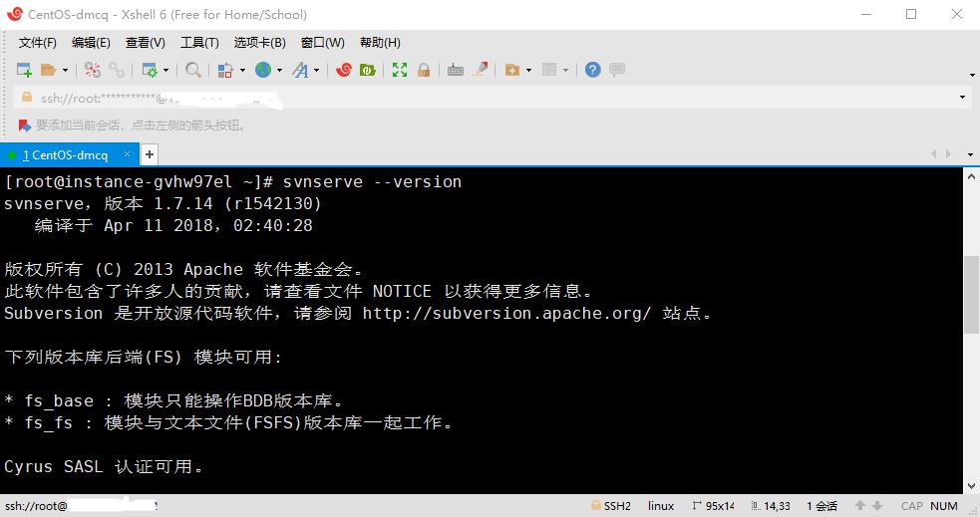Click the Find magnifier icon
The width and height of the screenshot is (980, 517).
[x=193, y=70]
